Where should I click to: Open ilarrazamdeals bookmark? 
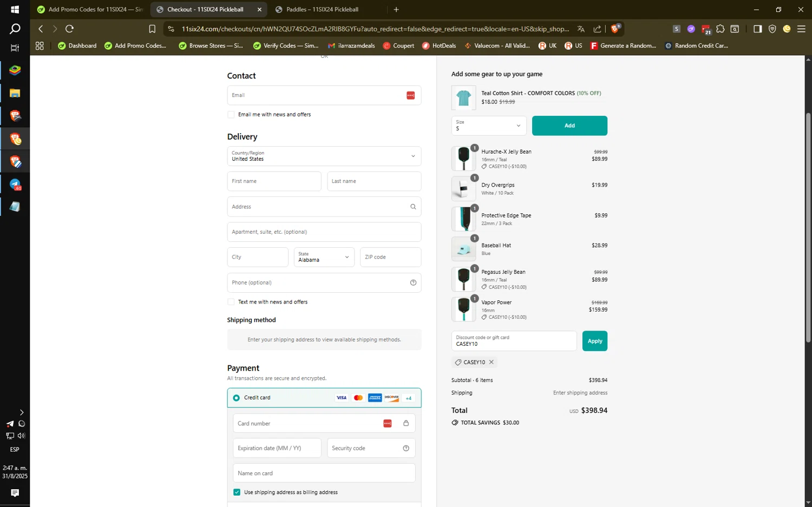point(351,46)
